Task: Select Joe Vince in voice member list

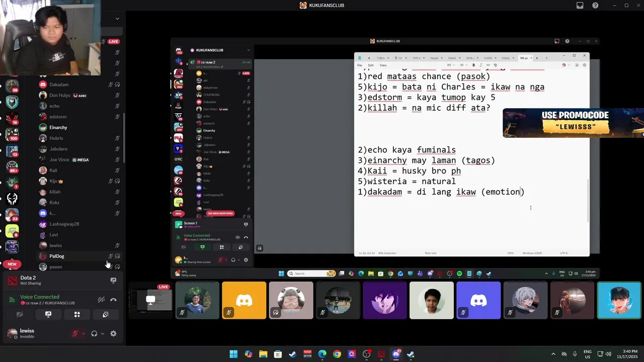Action: (x=79, y=159)
